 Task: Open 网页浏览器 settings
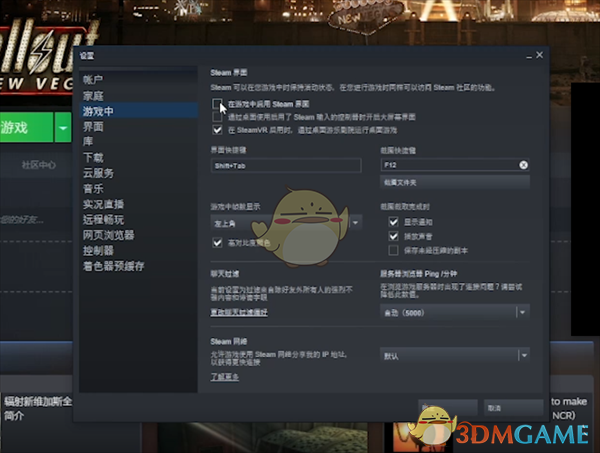109,235
